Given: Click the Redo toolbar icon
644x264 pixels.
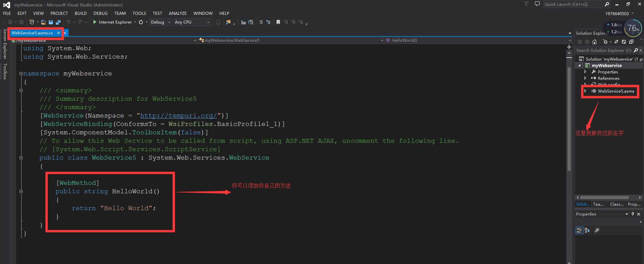Looking at the screenshot, I should pyautogui.click(x=80, y=22).
